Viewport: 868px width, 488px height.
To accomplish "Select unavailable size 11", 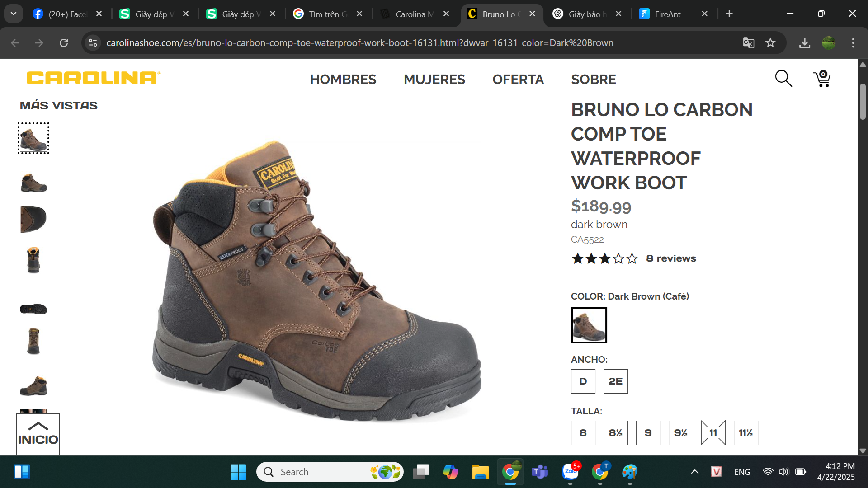I will click(x=713, y=433).
